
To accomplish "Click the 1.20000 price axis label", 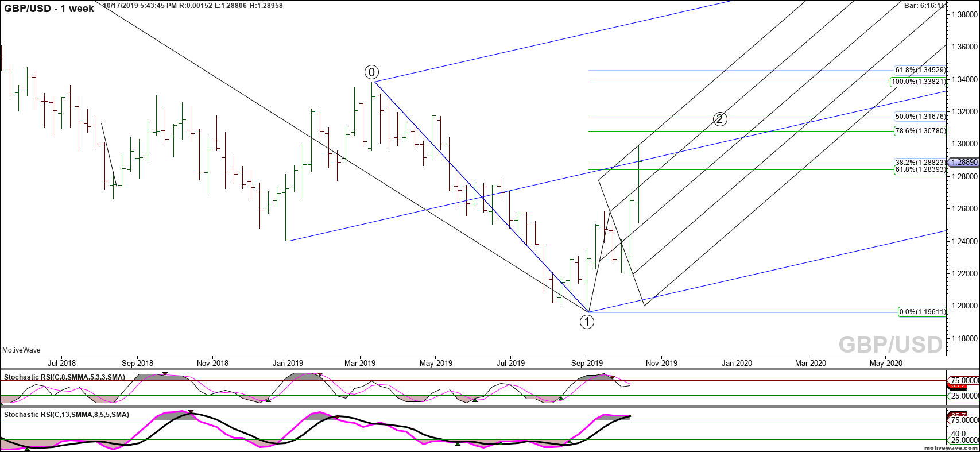I will point(963,306).
